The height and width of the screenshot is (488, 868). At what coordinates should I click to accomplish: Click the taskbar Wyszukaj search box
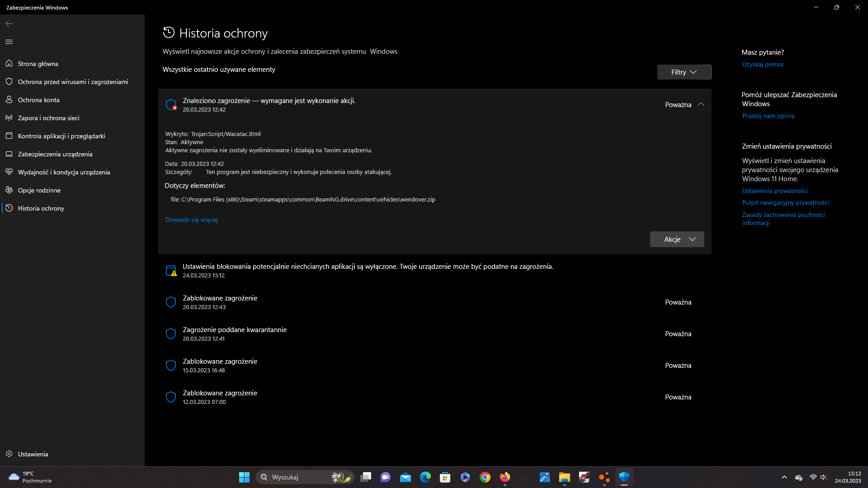[305, 477]
